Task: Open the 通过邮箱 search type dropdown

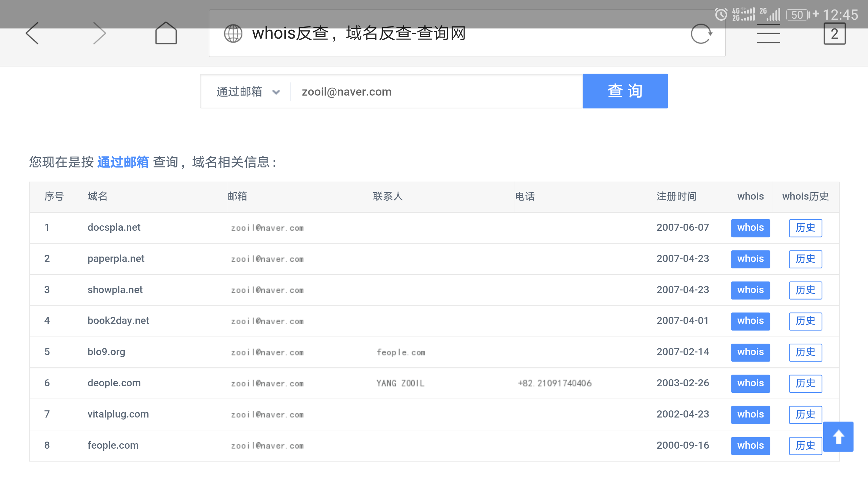Action: [248, 91]
